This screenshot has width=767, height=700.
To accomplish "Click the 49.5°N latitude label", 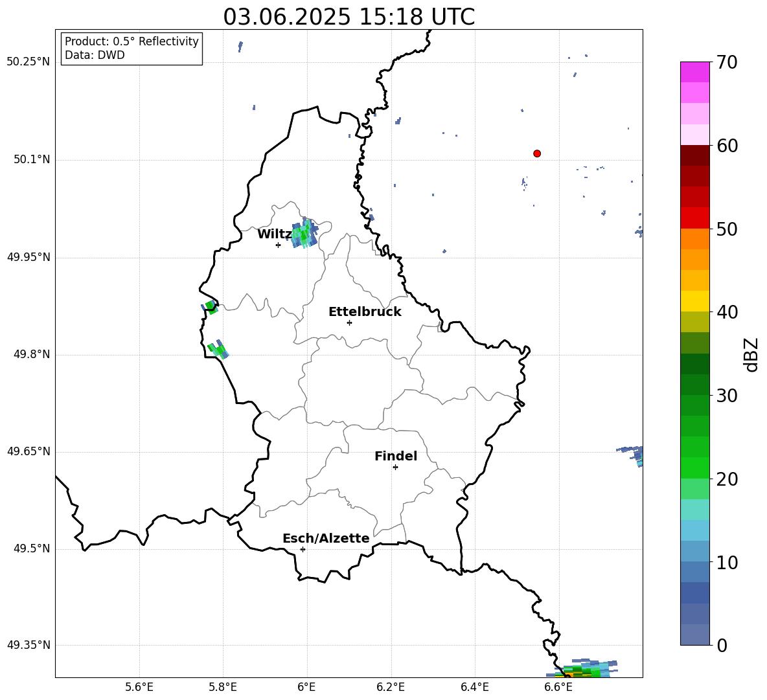I will (32, 548).
